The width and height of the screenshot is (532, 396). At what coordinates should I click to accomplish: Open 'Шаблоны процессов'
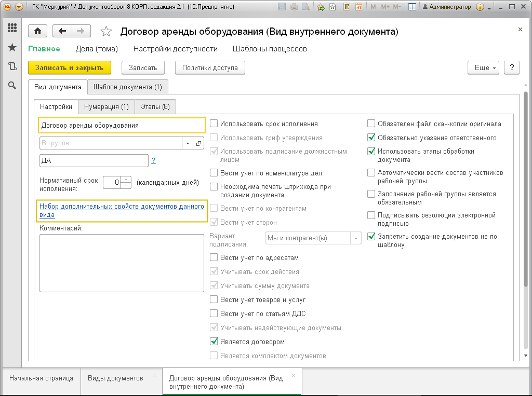pyautogui.click(x=270, y=49)
